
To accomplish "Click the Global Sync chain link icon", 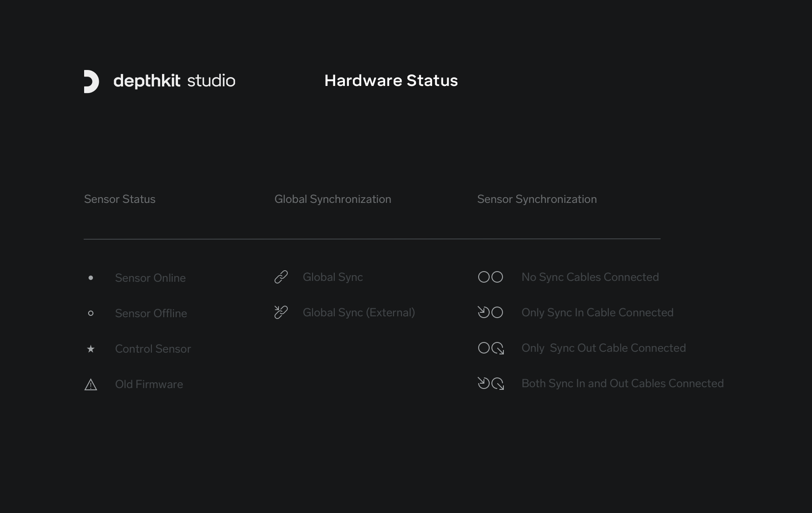I will (x=281, y=277).
